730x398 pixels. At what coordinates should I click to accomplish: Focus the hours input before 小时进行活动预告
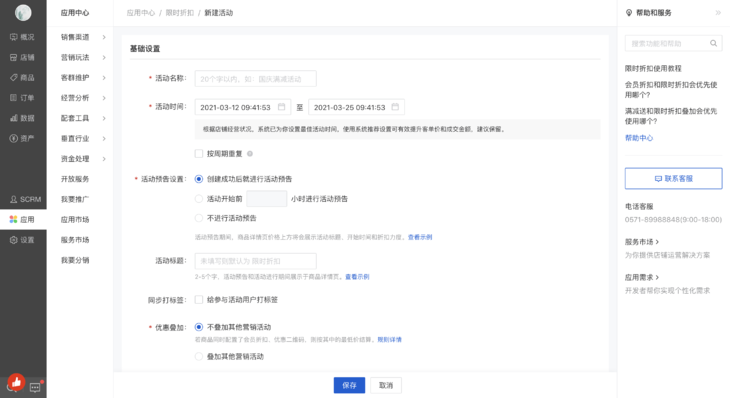266,199
